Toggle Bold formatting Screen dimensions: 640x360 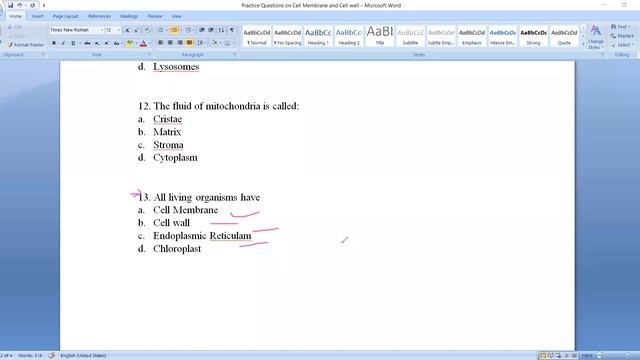(54, 43)
